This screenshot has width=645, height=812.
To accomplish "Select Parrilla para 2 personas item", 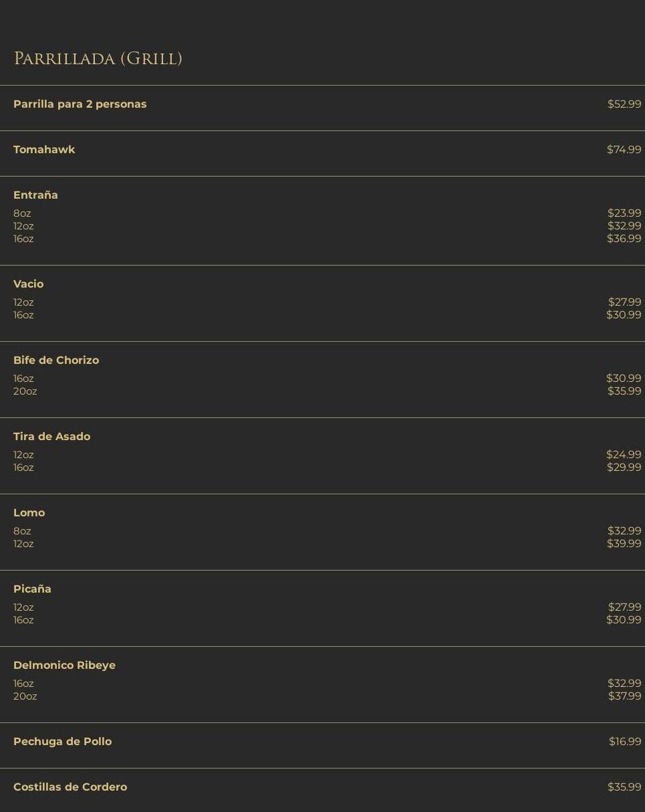I will [x=80, y=104].
